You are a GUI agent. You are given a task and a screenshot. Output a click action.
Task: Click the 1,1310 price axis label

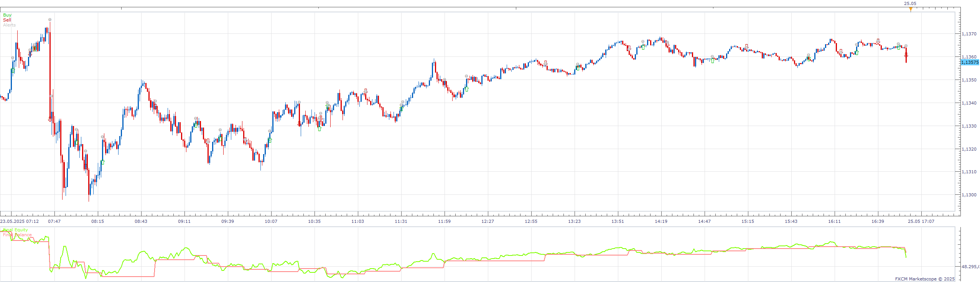coord(969,172)
